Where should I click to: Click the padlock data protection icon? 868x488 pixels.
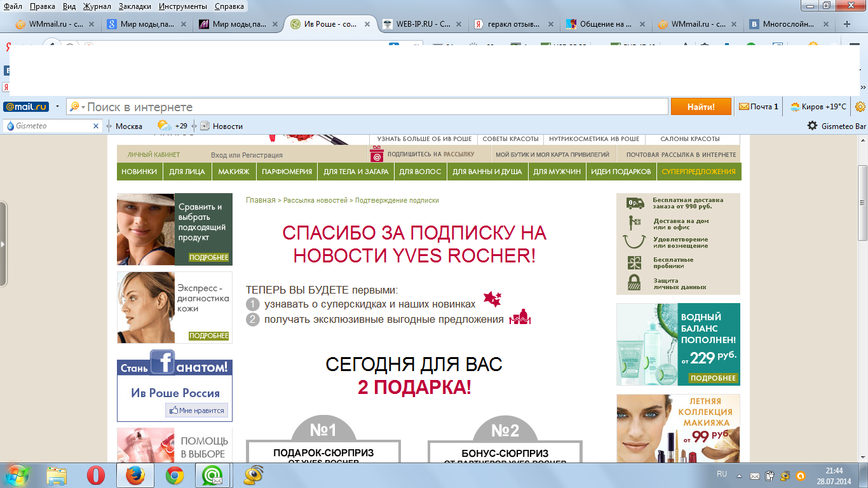tap(634, 283)
